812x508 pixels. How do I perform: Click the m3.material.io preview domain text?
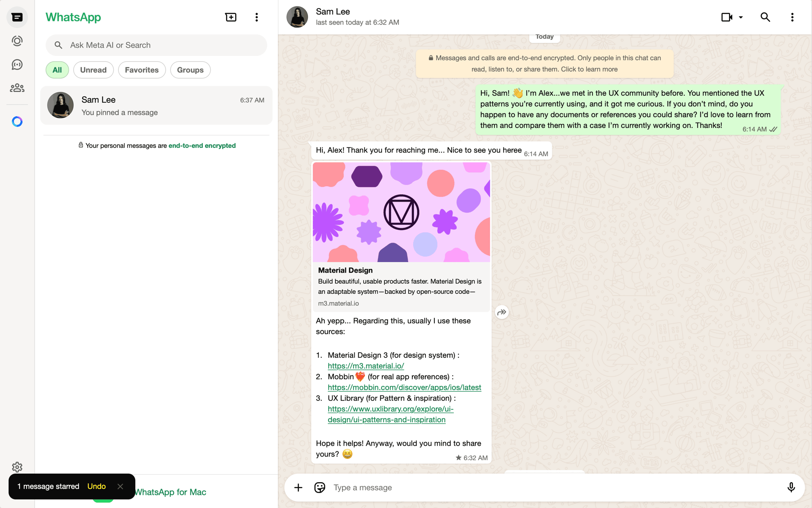338,304
